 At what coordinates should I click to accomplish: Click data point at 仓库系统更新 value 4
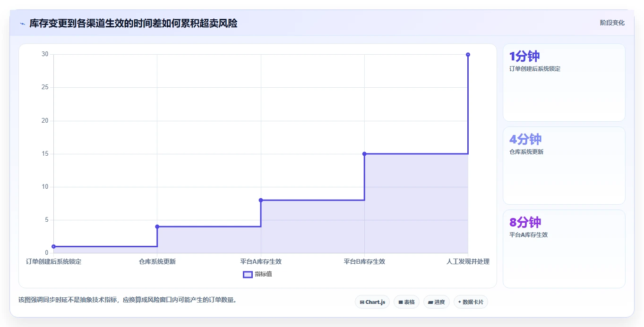[x=157, y=226]
